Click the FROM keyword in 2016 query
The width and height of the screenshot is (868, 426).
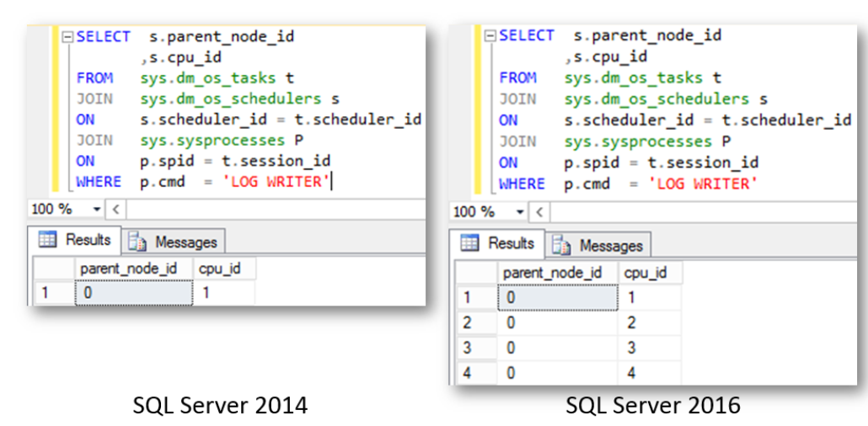[x=517, y=78]
